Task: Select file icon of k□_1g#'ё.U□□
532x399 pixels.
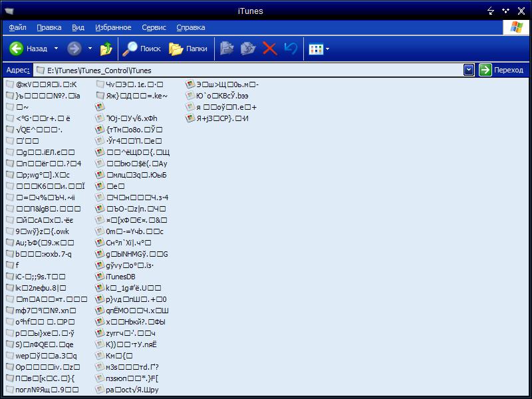Action: 100,288
